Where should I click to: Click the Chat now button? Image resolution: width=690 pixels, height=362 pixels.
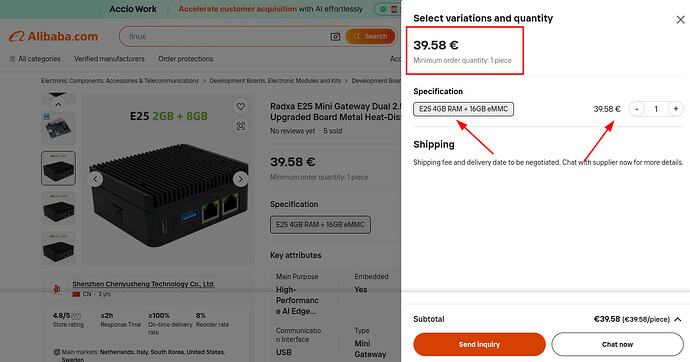point(617,344)
